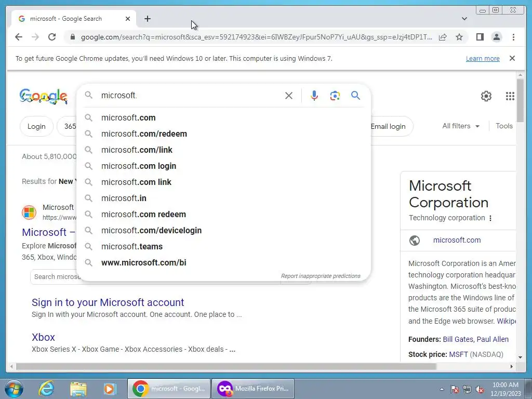This screenshot has height=399, width=532.
Task: Apply the Login filter chip
Action: click(36, 126)
